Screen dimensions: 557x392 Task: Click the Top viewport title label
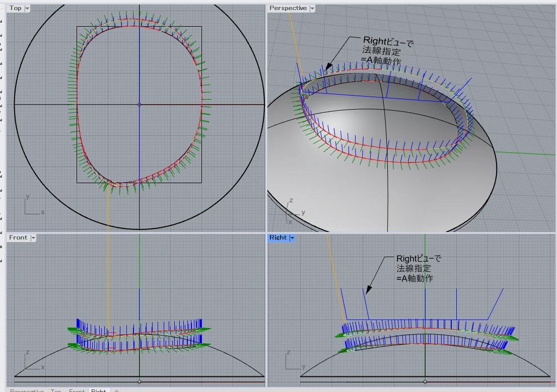pyautogui.click(x=16, y=8)
